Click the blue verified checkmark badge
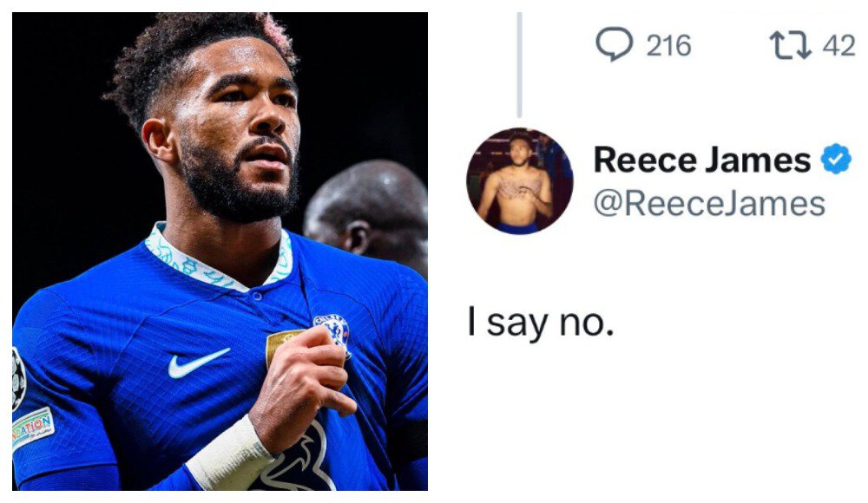The width and height of the screenshot is (868, 503). 836,159
